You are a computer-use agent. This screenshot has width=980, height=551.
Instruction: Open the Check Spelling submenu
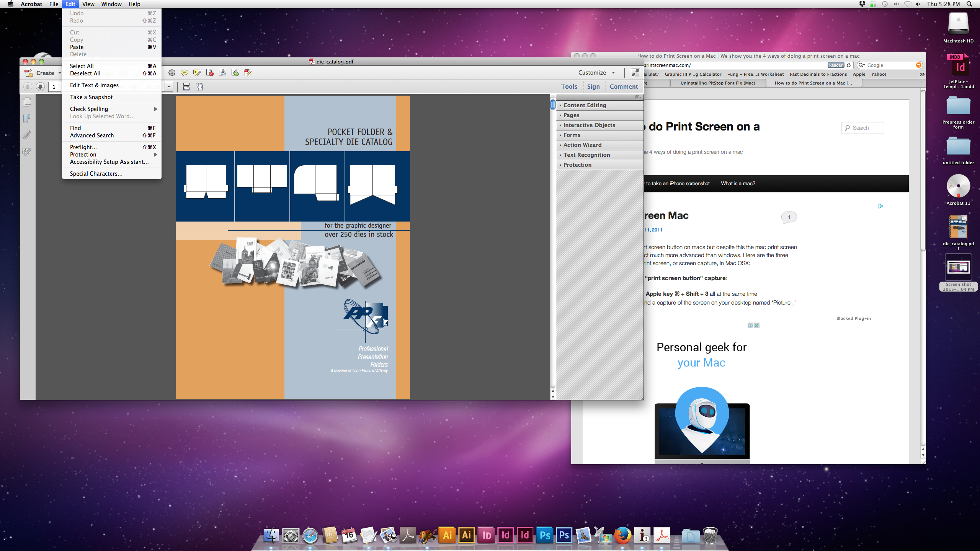click(x=111, y=109)
